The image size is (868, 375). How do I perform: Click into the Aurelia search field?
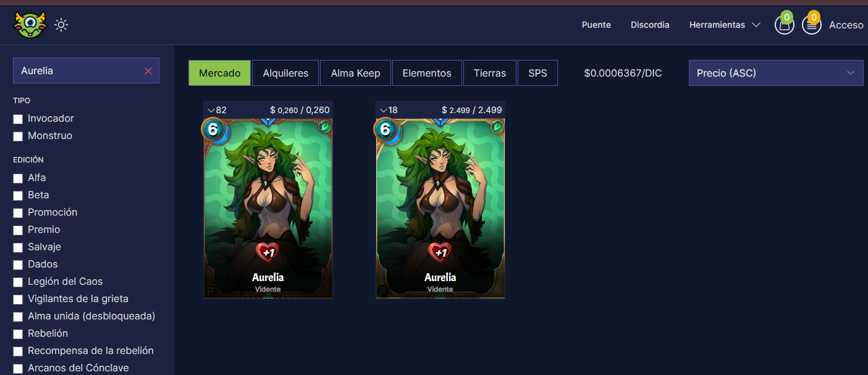click(x=80, y=70)
